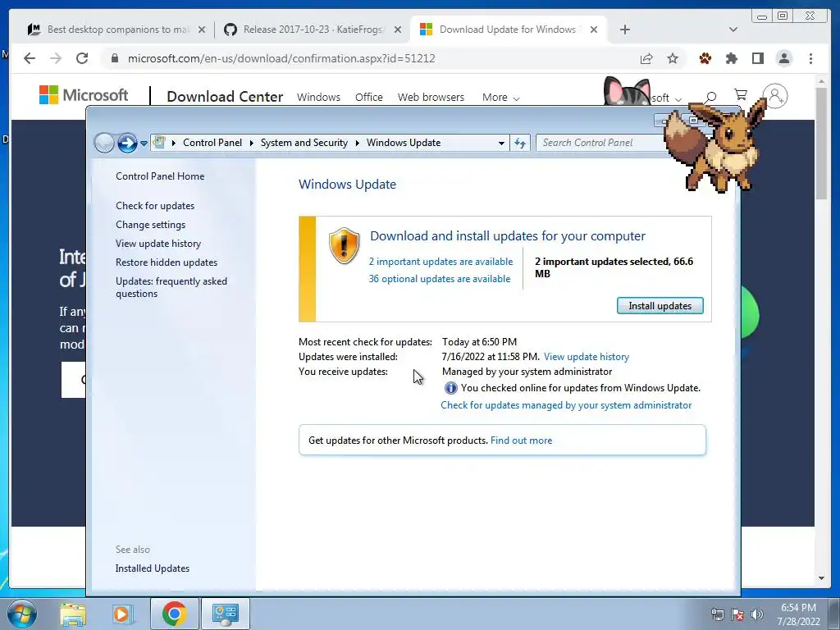The width and height of the screenshot is (840, 630).
Task: Open the Chrome three-dot menu
Action: coord(810,58)
